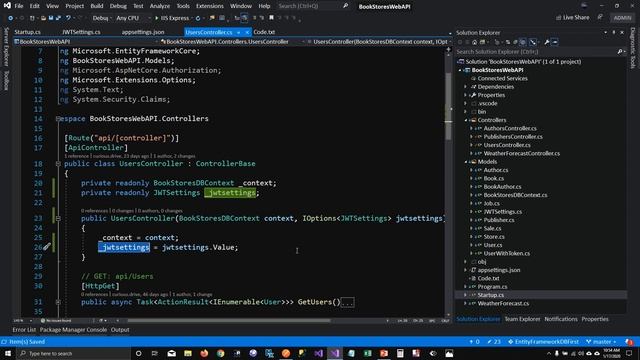Select BookStoresDBContext.cs in Solution Explorer
This screenshot has height=360, width=640.
(515, 195)
